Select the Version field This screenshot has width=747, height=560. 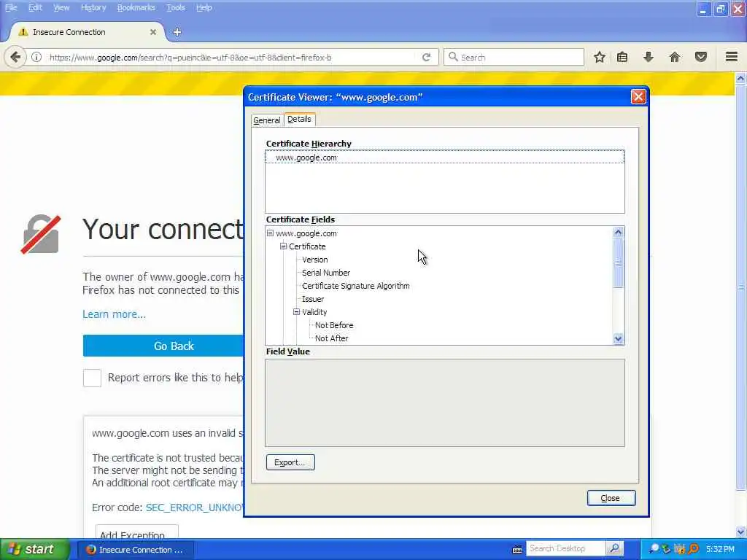(x=315, y=260)
